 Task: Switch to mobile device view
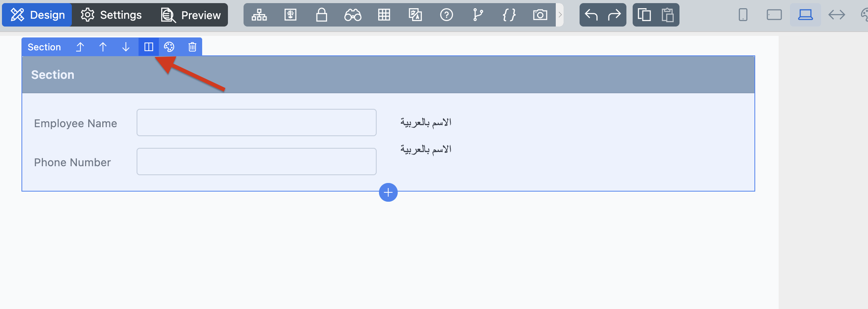(743, 15)
